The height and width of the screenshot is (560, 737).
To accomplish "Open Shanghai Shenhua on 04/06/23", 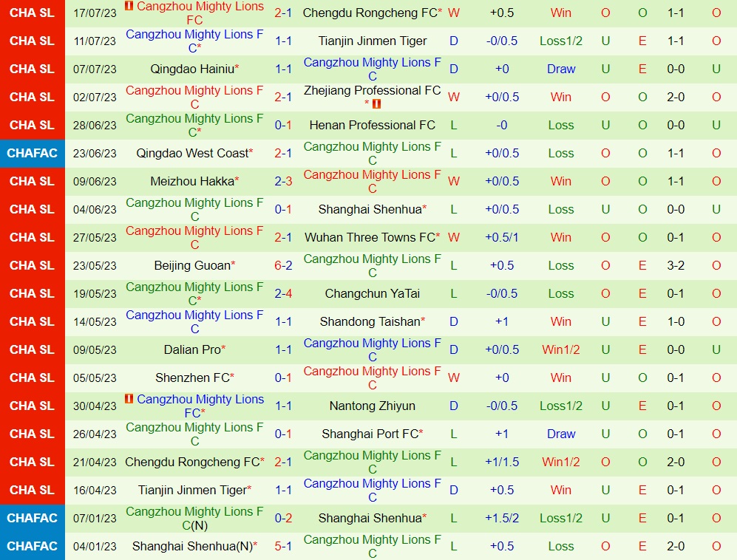I will pos(370,209).
